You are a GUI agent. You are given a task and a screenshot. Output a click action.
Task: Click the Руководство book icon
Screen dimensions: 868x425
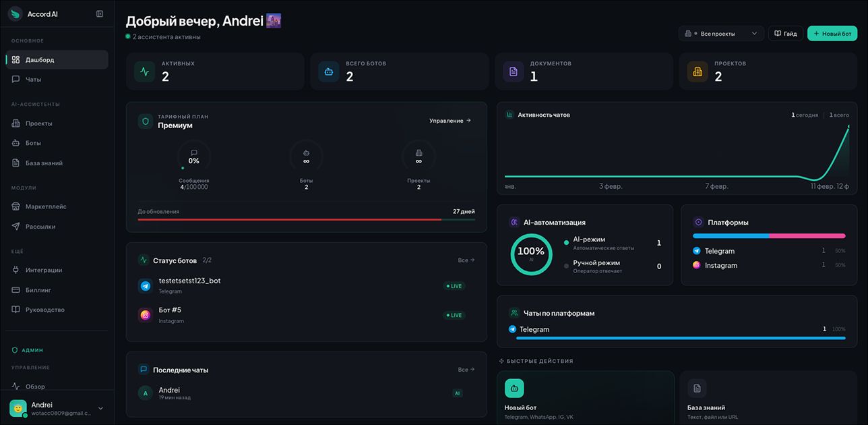pyautogui.click(x=15, y=310)
